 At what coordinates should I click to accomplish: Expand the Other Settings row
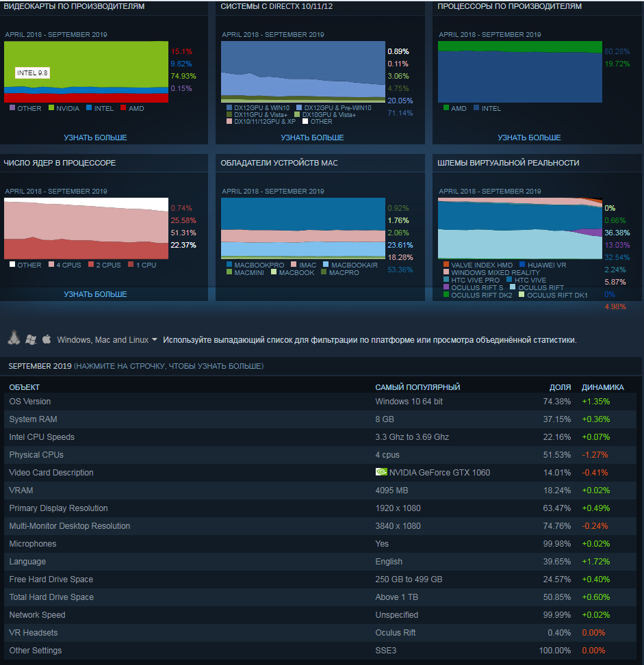pos(320,651)
